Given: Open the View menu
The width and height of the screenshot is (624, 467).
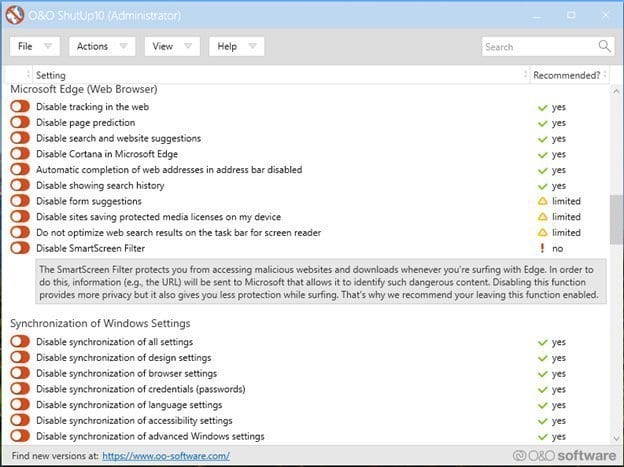Looking at the screenshot, I should click(x=172, y=46).
